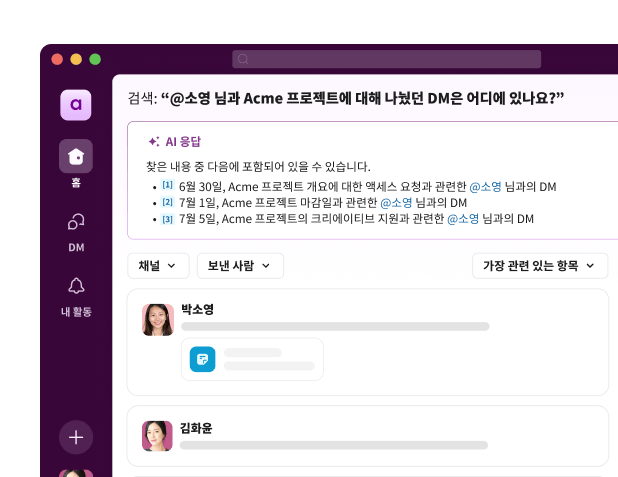Click @소영 mention in the July 1 line
The height and width of the screenshot is (477, 618).
396,203
